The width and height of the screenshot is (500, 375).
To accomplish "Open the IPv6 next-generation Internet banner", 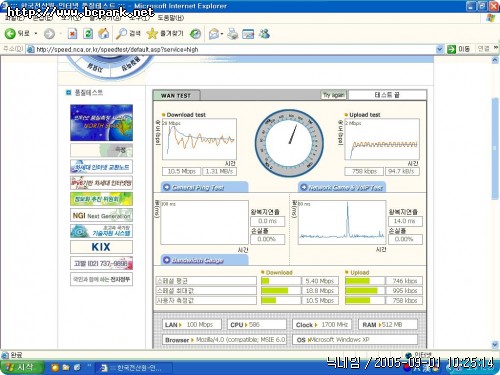I will [x=101, y=183].
